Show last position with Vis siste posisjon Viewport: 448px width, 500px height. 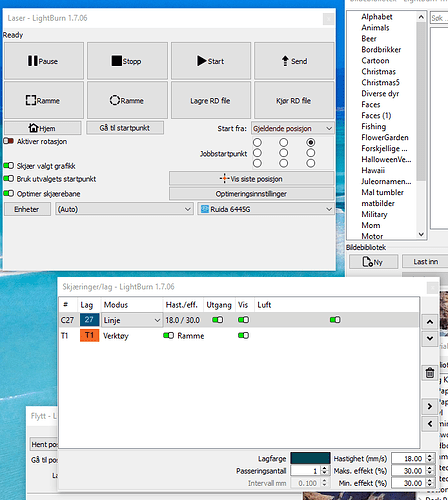click(252, 179)
